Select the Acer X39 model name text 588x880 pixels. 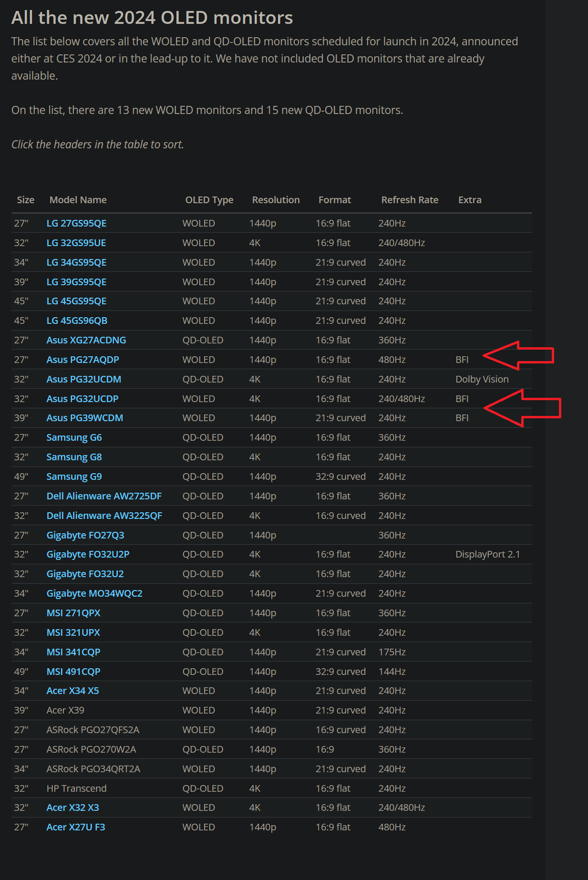point(65,710)
